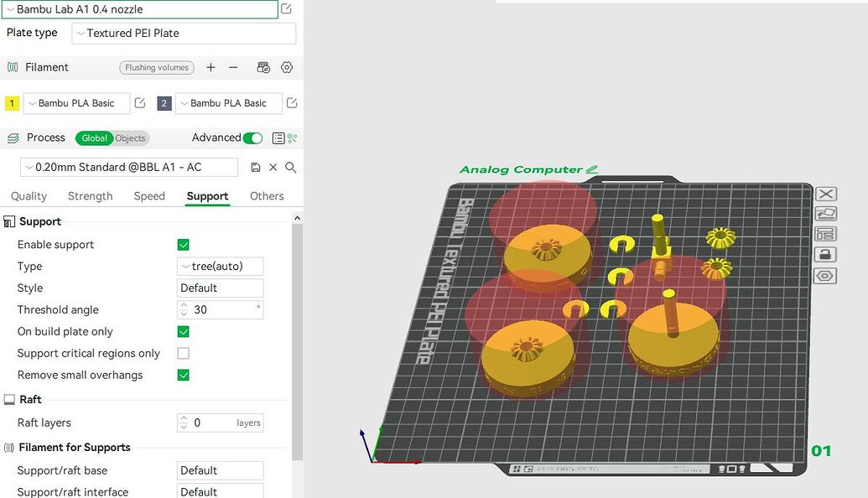Image resolution: width=868 pixels, height=498 pixels.
Task: Arrange objects on plate icon
Action: pyautogui.click(x=825, y=234)
